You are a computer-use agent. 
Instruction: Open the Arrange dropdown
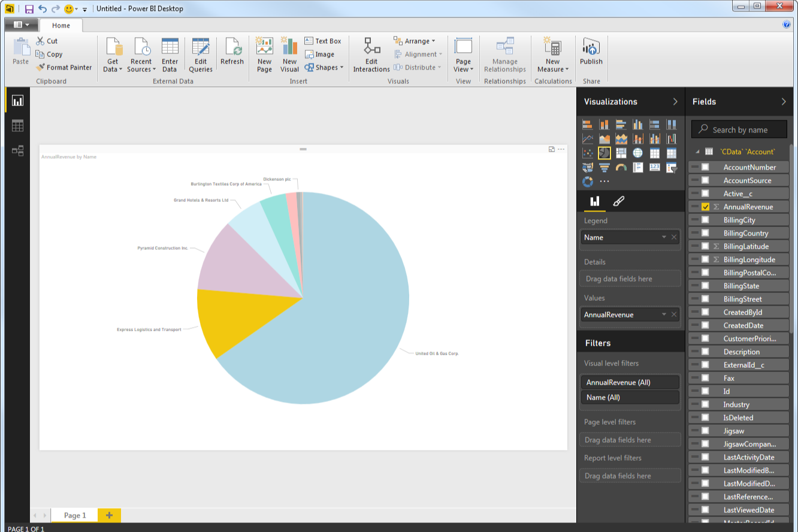[x=415, y=41]
